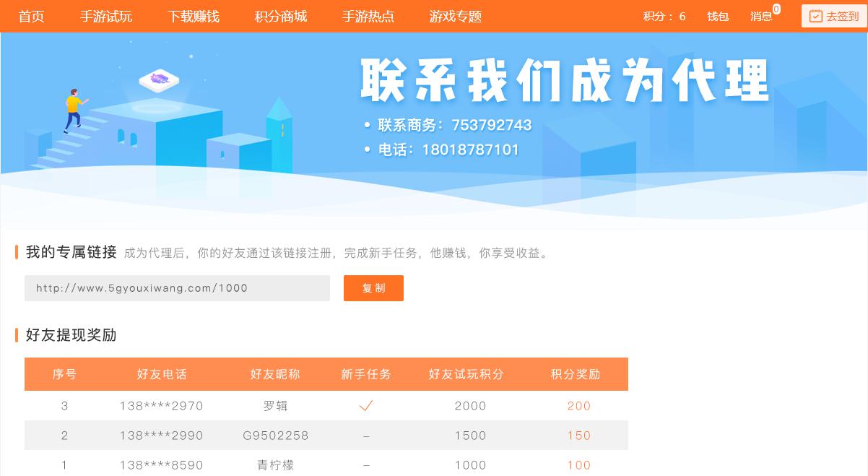
Task: Open 手游热点 navigation item
Action: pyautogui.click(x=368, y=16)
